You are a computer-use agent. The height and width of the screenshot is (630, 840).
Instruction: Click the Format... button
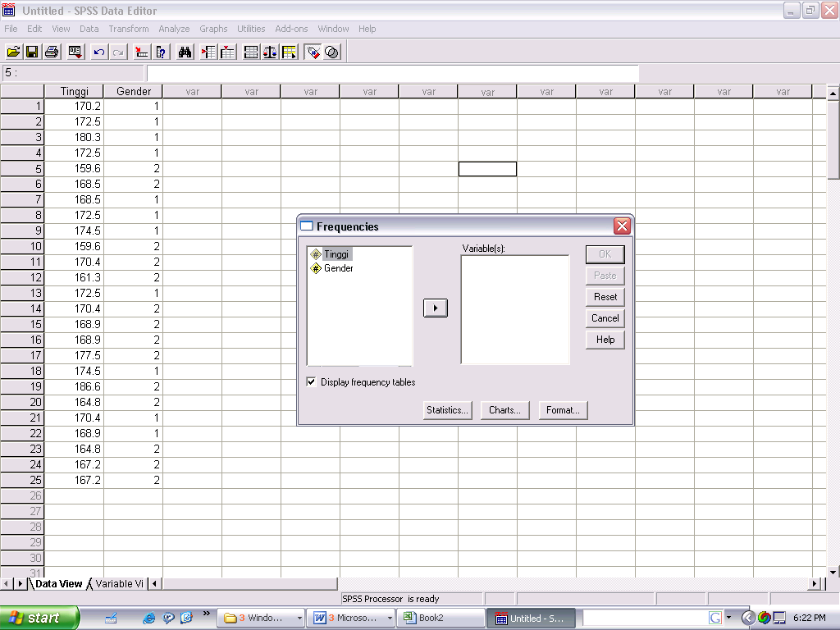pyautogui.click(x=563, y=410)
